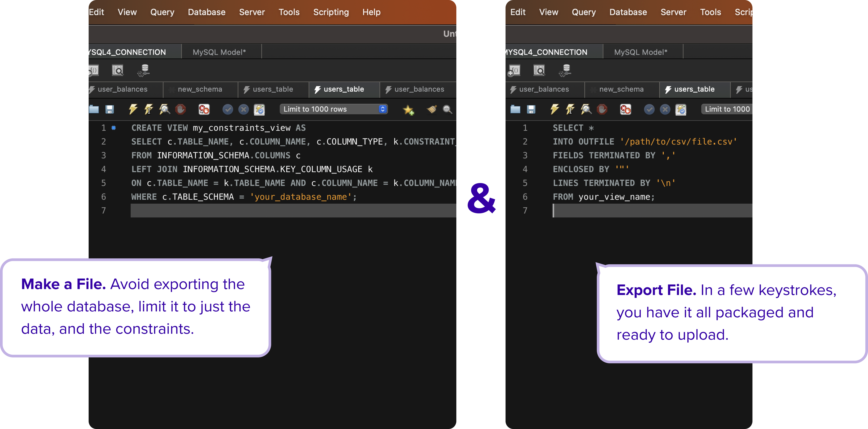This screenshot has width=868, height=429.
Task: Toggle auto-commit mode in left window
Action: point(259,109)
